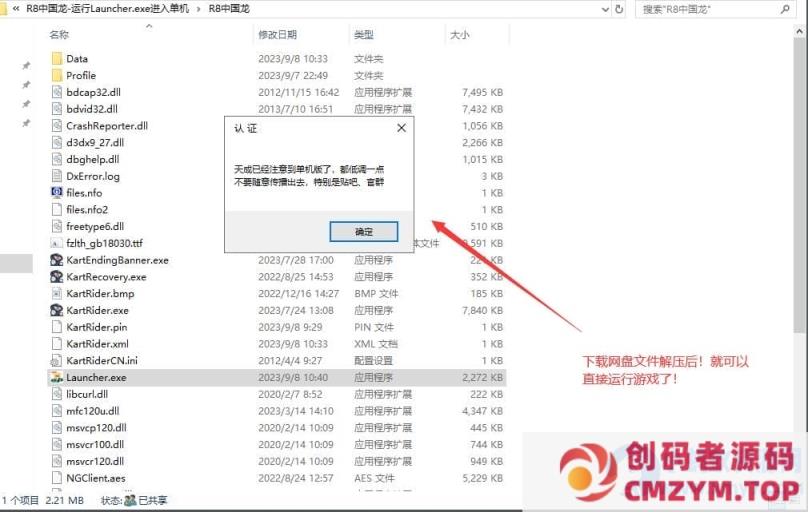Select the DxError.log file icon
The height and width of the screenshot is (512, 808).
click(57, 176)
